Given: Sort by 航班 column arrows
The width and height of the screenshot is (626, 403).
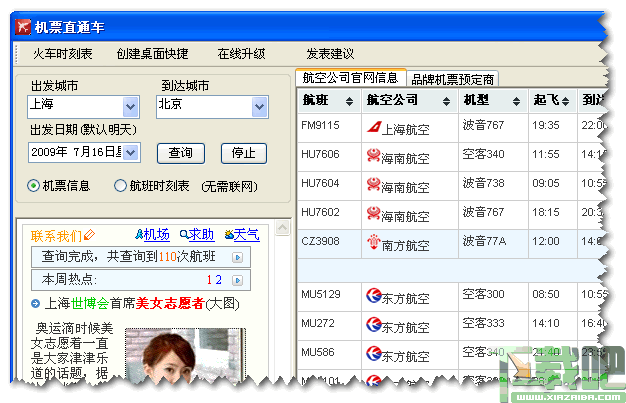Looking at the screenshot, I should tap(349, 101).
